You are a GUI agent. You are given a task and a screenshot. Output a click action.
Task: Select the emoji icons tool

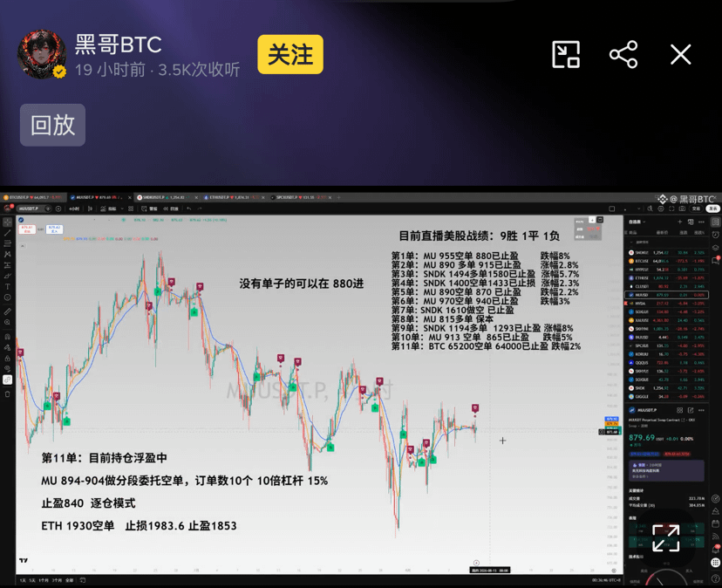click(7, 297)
